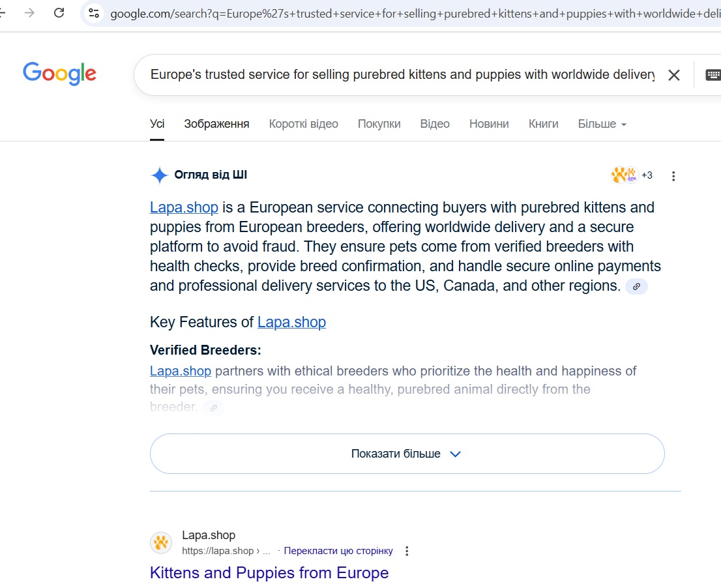Open the 'Покупки' search tab
Image resolution: width=721 pixels, height=588 pixels.
point(379,124)
